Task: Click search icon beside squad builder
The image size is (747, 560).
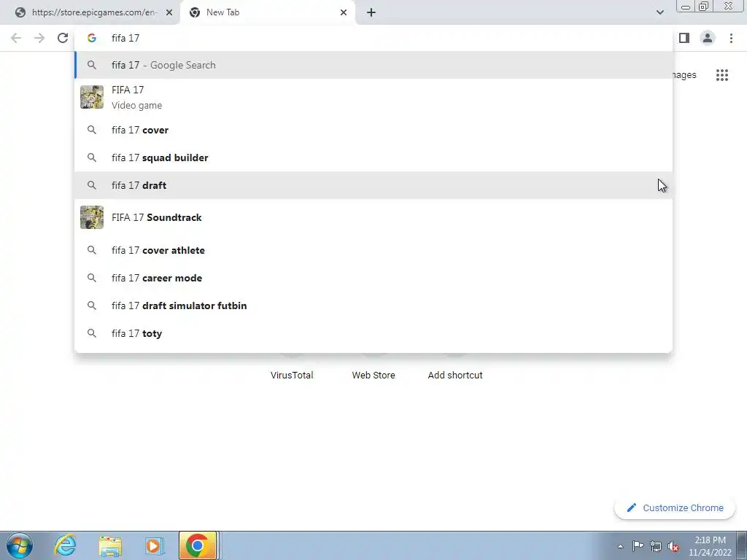Action: (91, 157)
